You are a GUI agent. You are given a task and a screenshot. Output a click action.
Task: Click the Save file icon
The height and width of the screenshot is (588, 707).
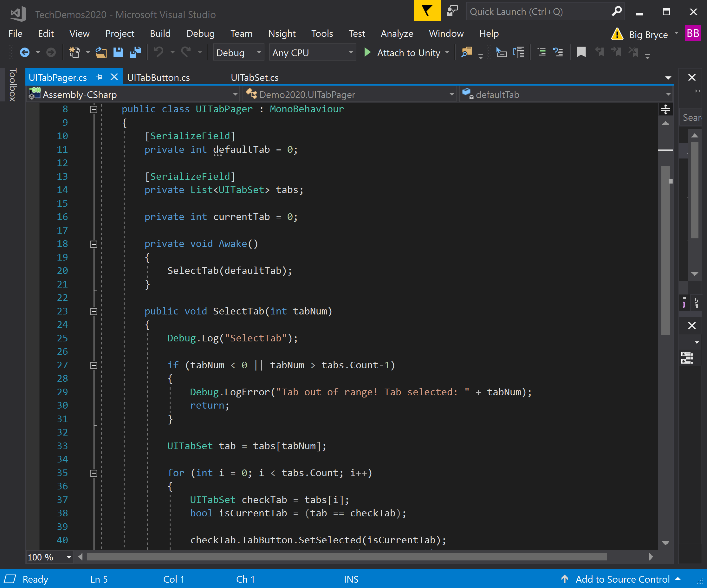tap(118, 52)
